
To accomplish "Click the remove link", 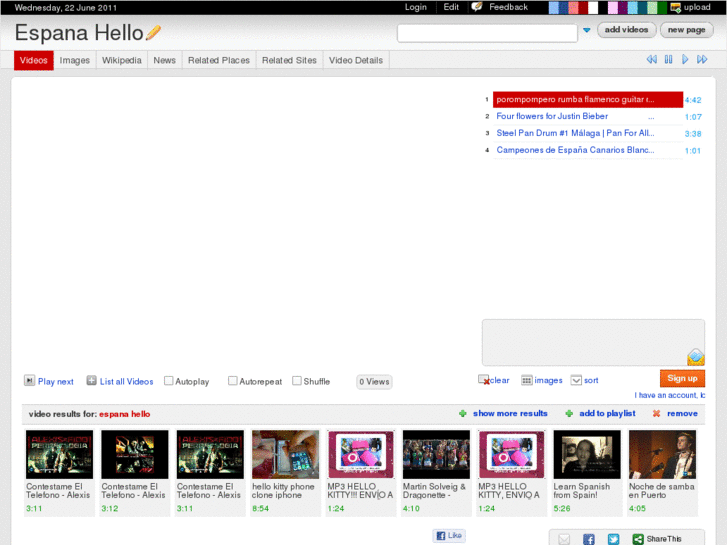I will pyautogui.click(x=682, y=413).
